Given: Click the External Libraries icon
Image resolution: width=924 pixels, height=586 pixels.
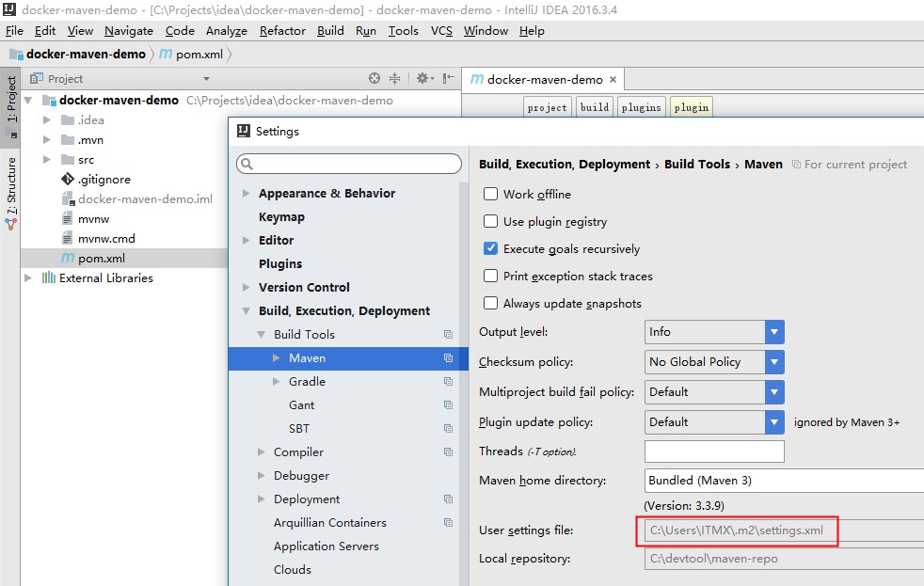Looking at the screenshot, I should [x=48, y=278].
